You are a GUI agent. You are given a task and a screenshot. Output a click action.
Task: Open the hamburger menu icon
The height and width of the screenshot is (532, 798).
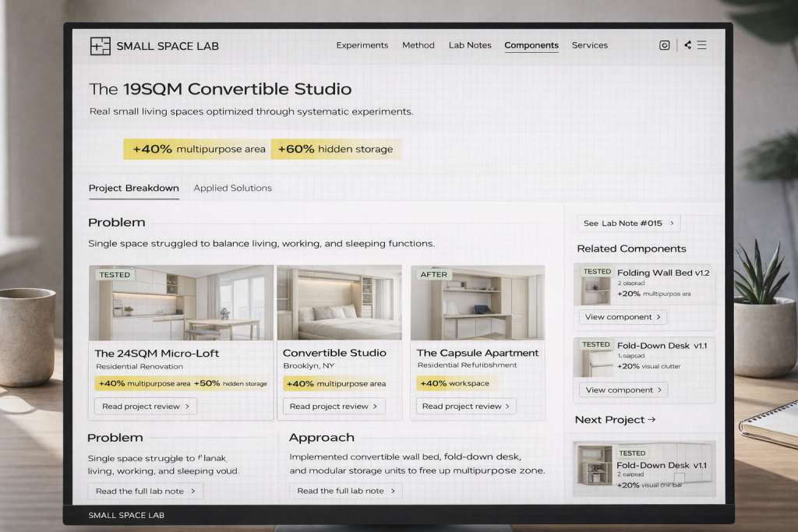click(702, 45)
